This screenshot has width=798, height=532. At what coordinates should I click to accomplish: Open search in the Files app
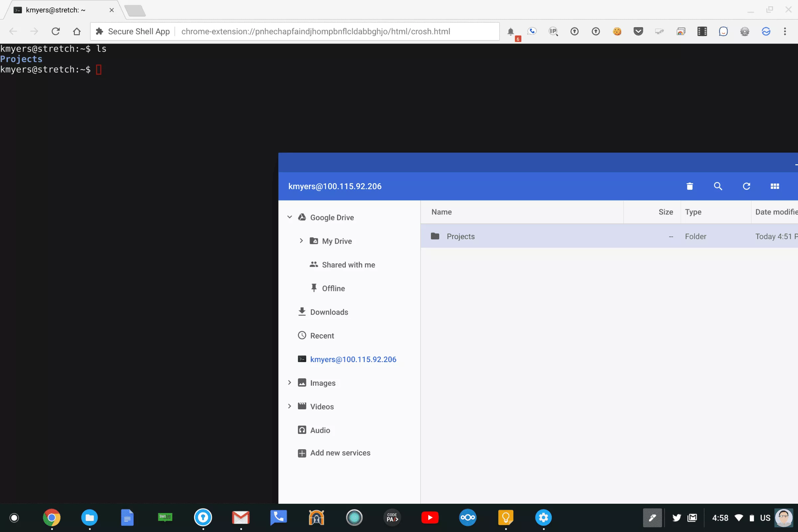[718, 186]
